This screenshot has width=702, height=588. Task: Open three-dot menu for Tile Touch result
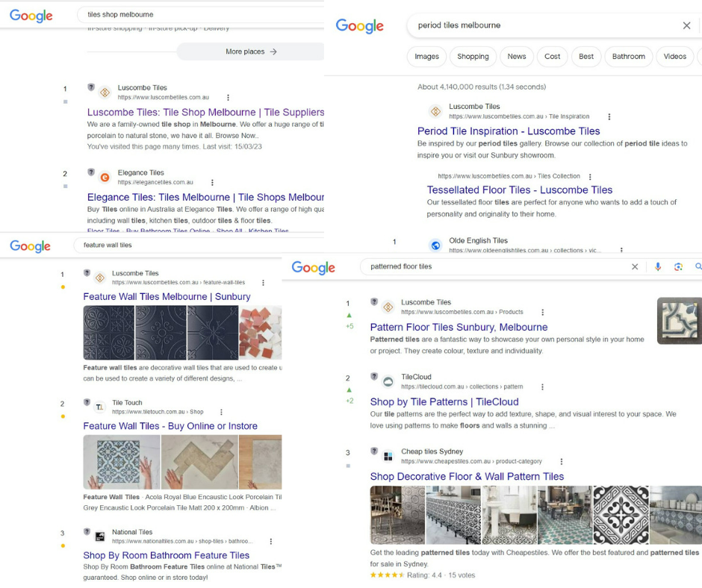(x=221, y=412)
